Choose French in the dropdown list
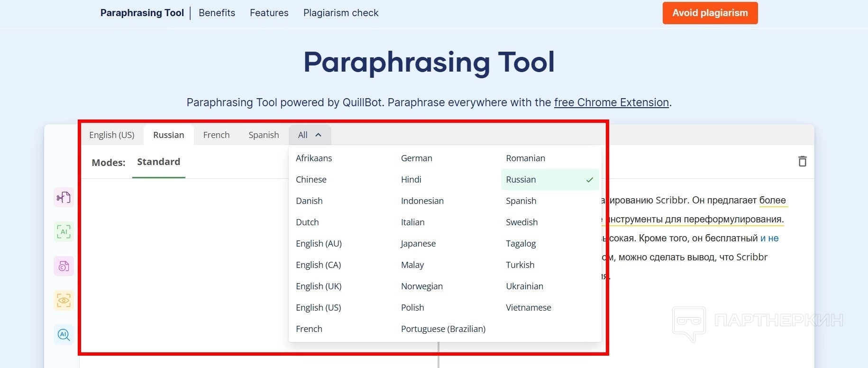Viewport: 868px width, 368px height. [309, 329]
